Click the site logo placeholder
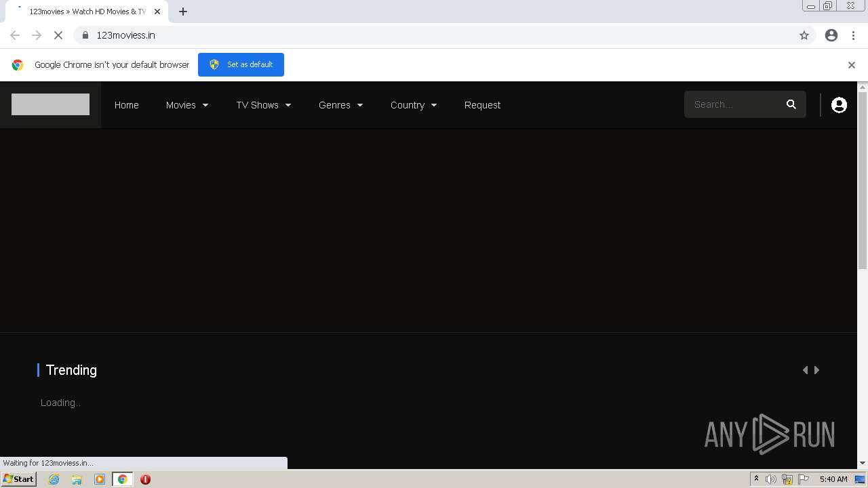Viewport: 868px width, 488px height. (50, 104)
